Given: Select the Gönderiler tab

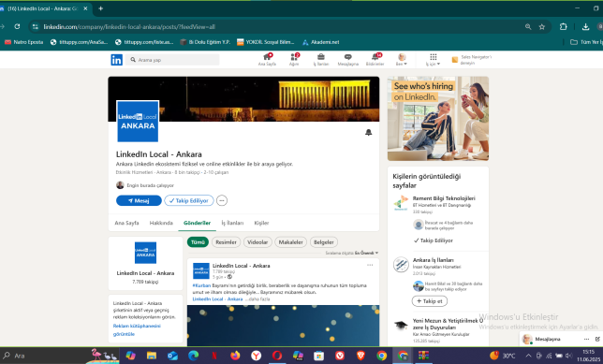Looking at the screenshot, I should 197,223.
